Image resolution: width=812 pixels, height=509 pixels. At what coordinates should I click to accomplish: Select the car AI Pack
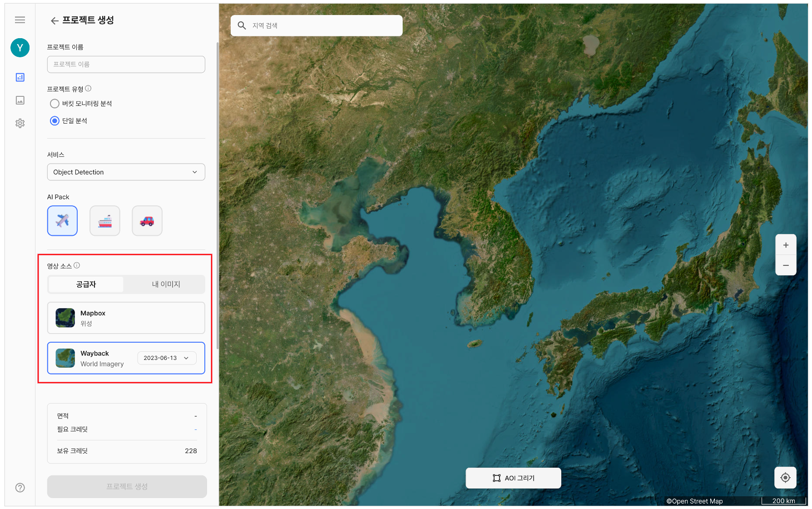[147, 221]
